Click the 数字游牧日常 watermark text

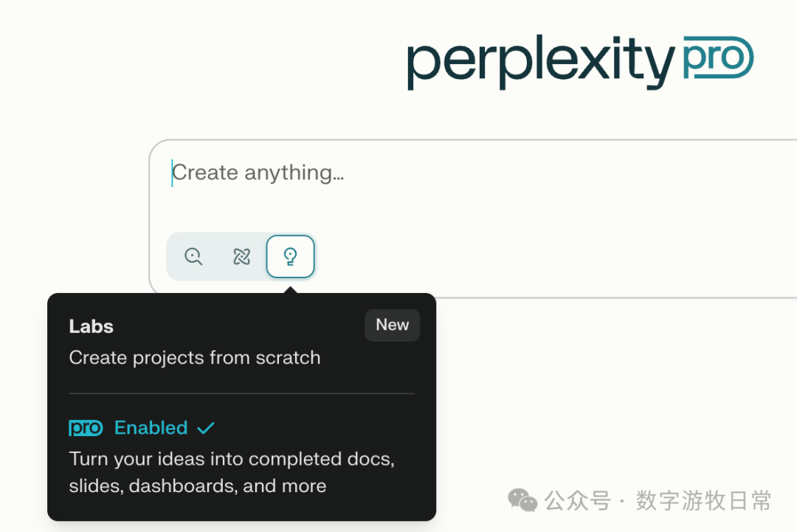(703, 501)
